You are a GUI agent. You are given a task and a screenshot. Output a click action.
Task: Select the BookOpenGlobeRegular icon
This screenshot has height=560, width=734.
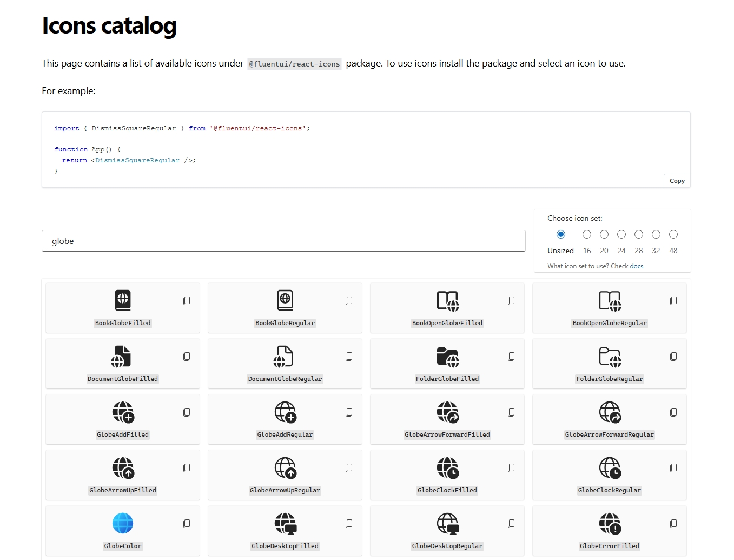tap(609, 301)
